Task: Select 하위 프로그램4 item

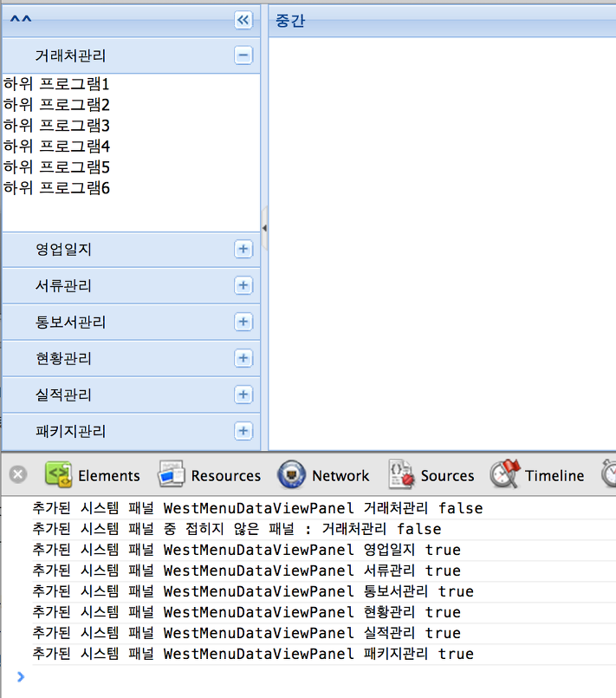Action: click(56, 146)
